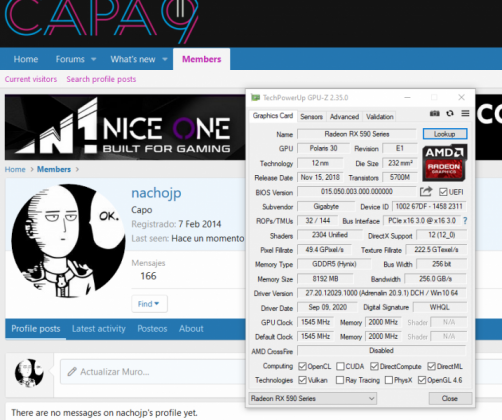Viewport: 502px width, 420px height.
Task: Click the pencil icon beside Actualizar Muro
Action: (x=72, y=372)
